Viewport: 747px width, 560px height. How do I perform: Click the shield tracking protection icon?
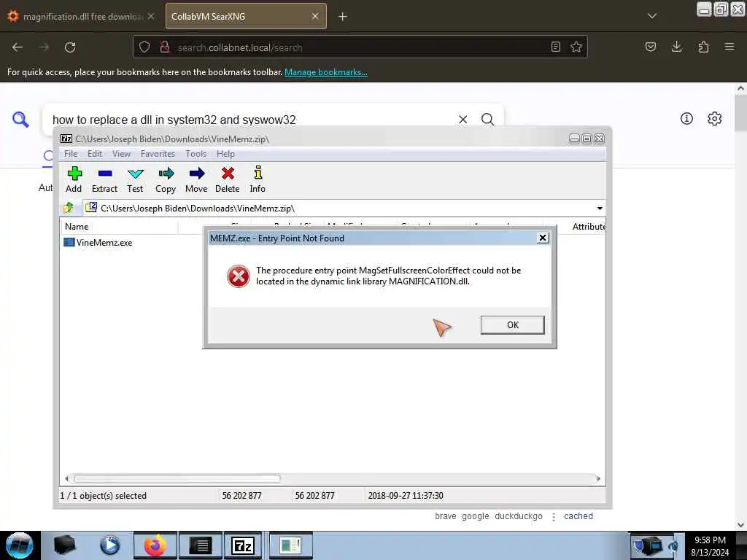[144, 47]
